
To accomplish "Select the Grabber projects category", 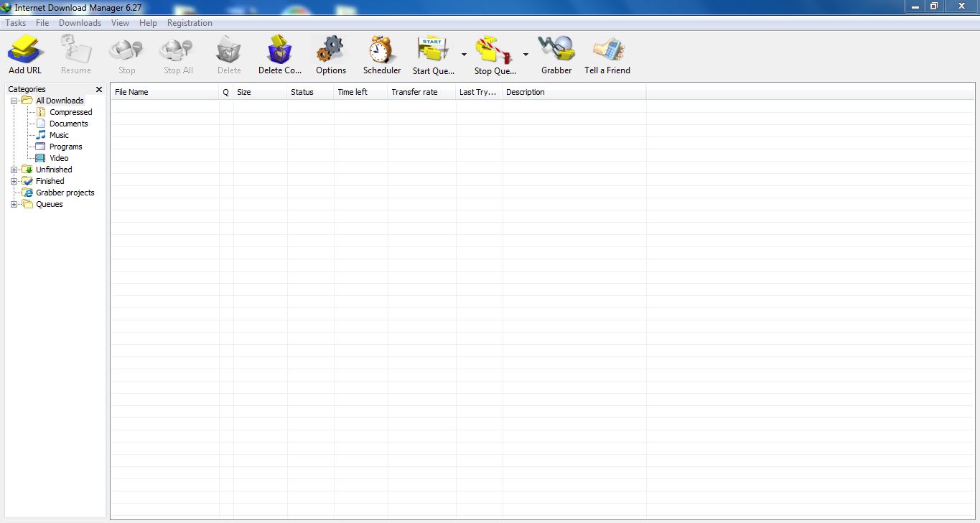I will pyautogui.click(x=65, y=193).
